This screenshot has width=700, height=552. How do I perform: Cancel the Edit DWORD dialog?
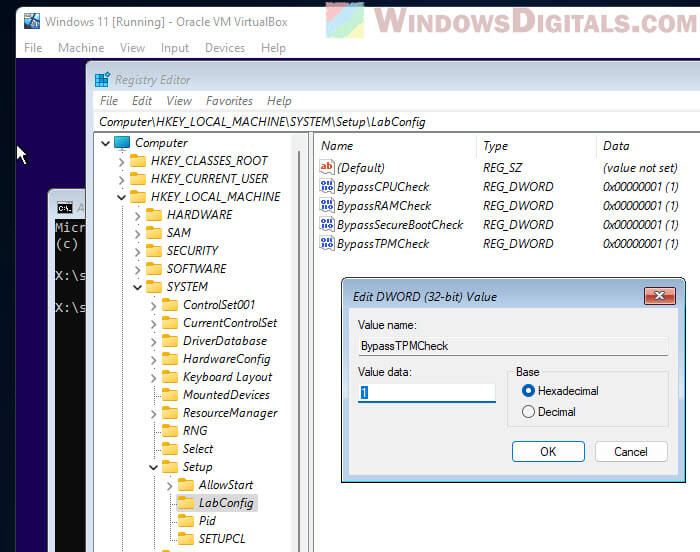click(631, 452)
